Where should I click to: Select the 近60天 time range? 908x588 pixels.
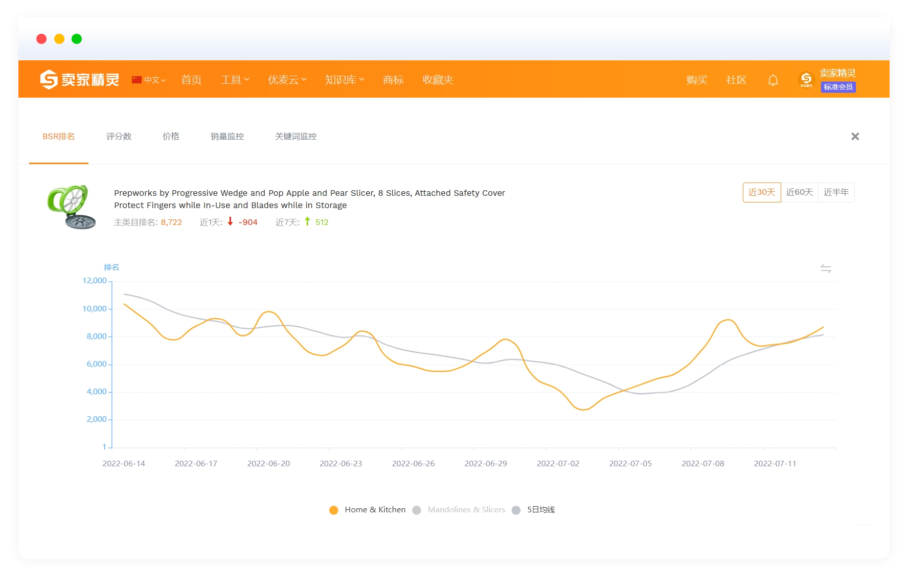[x=800, y=192]
